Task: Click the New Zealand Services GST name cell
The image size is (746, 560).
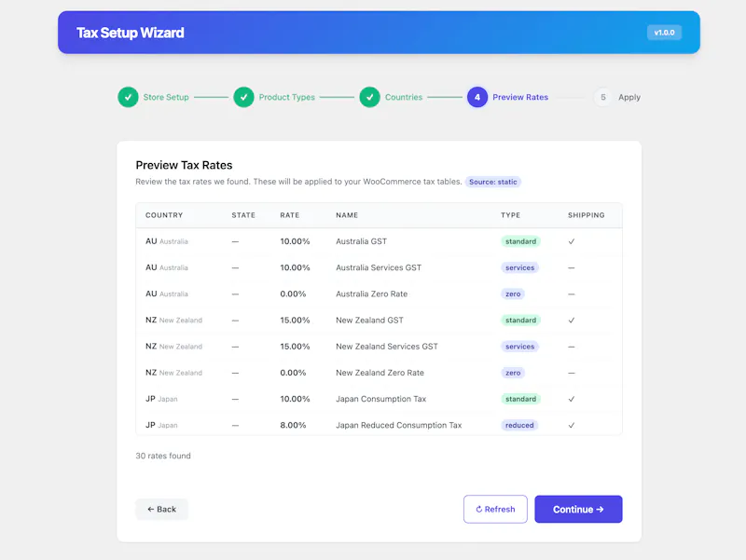Action: [387, 347]
